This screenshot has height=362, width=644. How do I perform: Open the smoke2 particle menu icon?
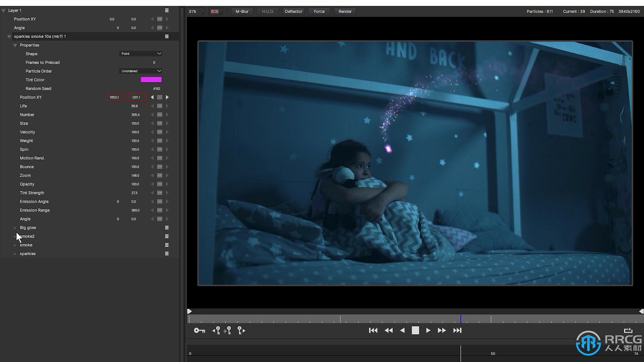pos(167,236)
